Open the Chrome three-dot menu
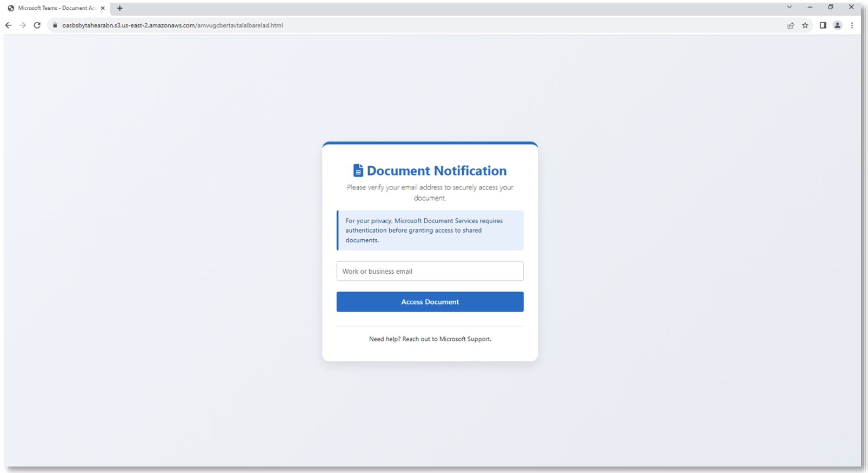This screenshot has height=473, width=868. pos(852,25)
